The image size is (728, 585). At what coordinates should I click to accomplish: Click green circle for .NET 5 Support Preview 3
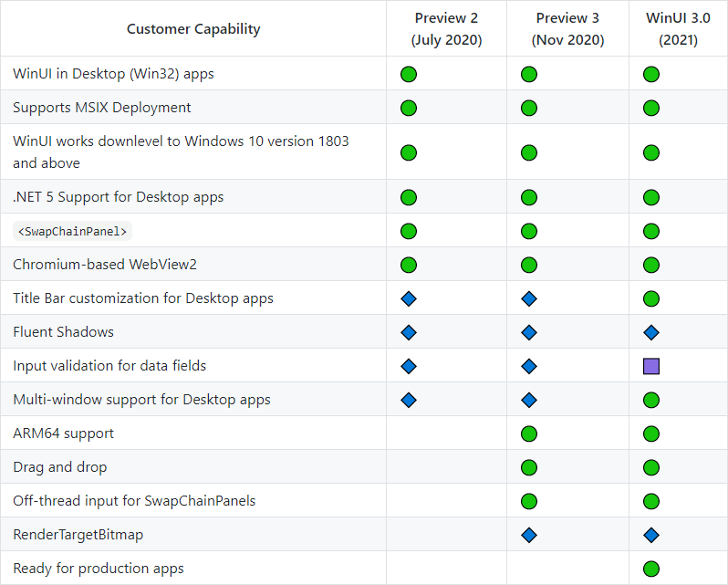coord(529,197)
